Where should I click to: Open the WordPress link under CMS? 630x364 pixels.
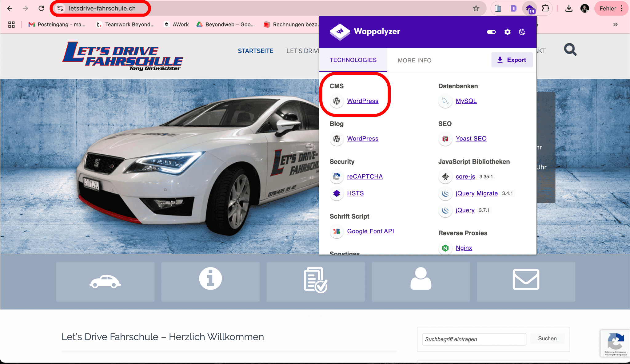[363, 101]
